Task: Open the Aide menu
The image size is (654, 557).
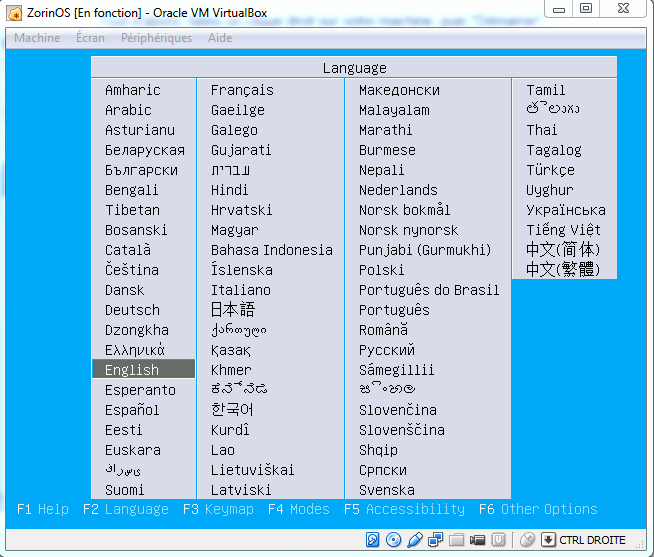Action: coord(220,38)
